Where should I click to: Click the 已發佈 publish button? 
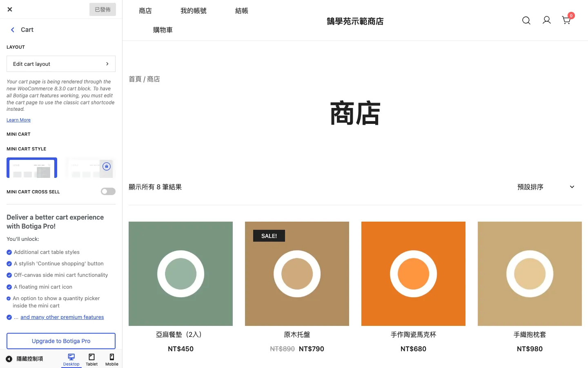pos(102,9)
